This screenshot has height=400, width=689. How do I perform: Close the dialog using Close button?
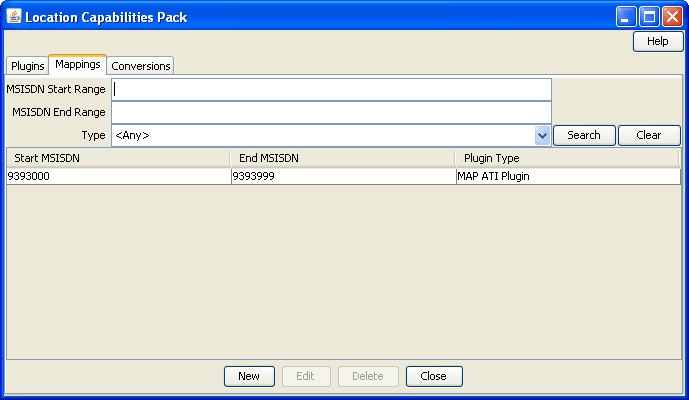tap(434, 376)
